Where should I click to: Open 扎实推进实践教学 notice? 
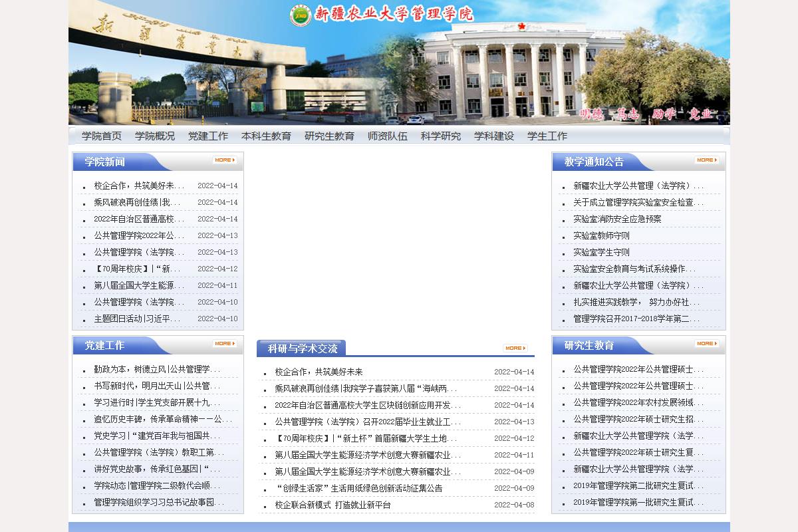click(x=636, y=302)
